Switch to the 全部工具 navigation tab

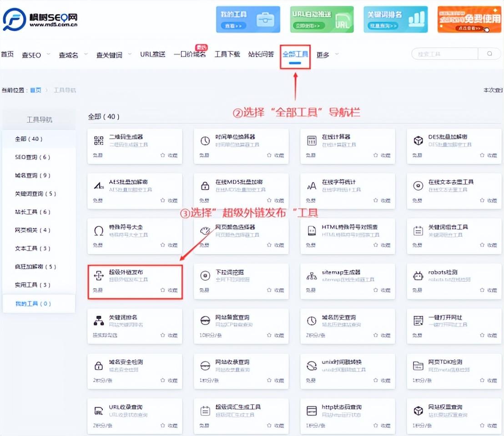click(x=295, y=54)
